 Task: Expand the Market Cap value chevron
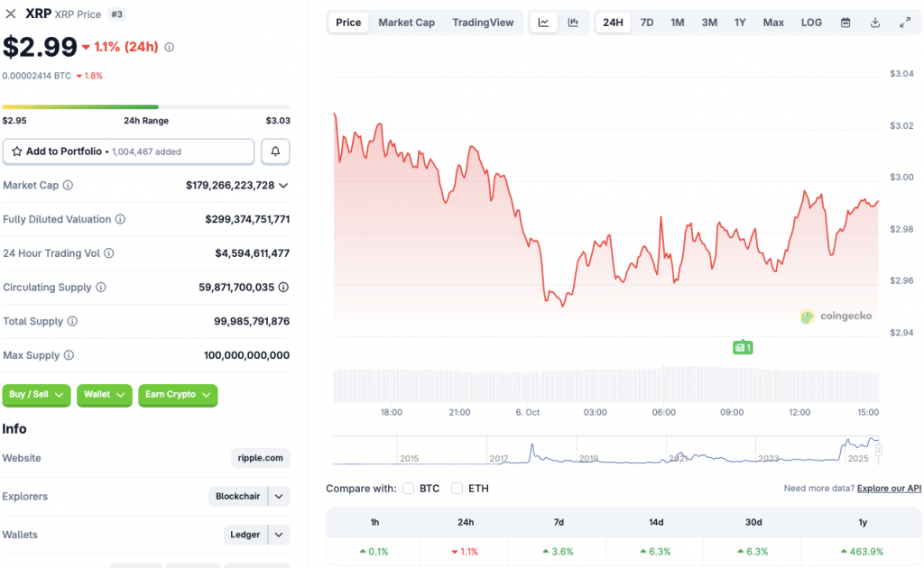(x=283, y=186)
